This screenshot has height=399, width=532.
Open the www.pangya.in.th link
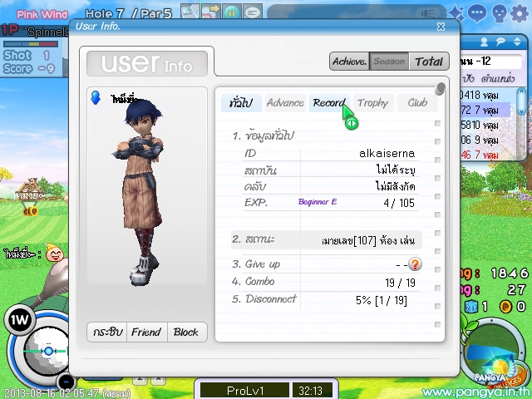pos(476,393)
